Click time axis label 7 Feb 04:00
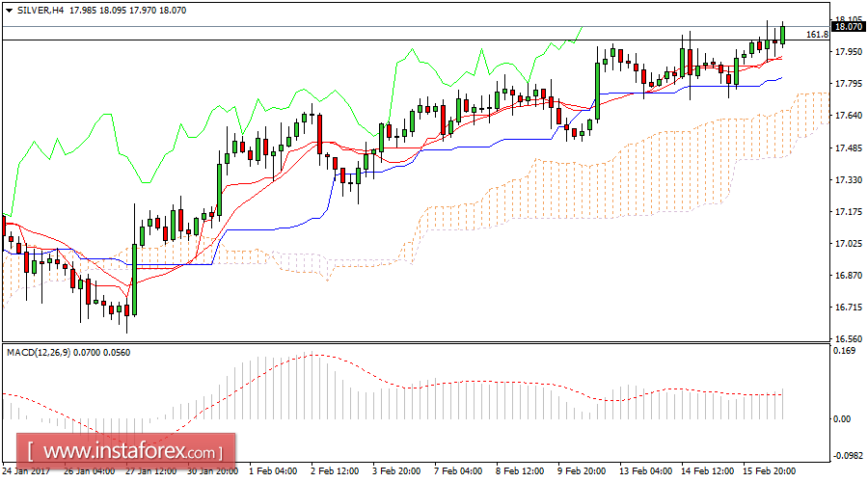868x482 pixels. (458, 471)
